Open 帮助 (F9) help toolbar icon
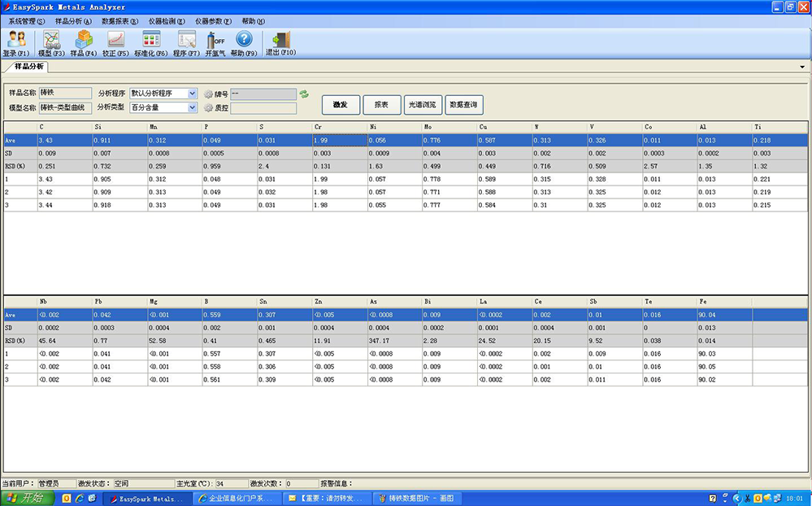This screenshot has width=812, height=506. click(x=244, y=42)
